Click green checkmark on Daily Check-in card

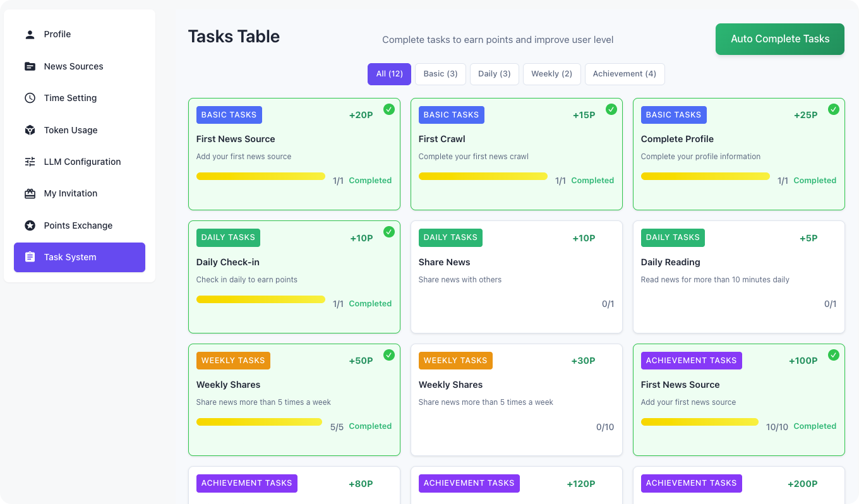[389, 232]
